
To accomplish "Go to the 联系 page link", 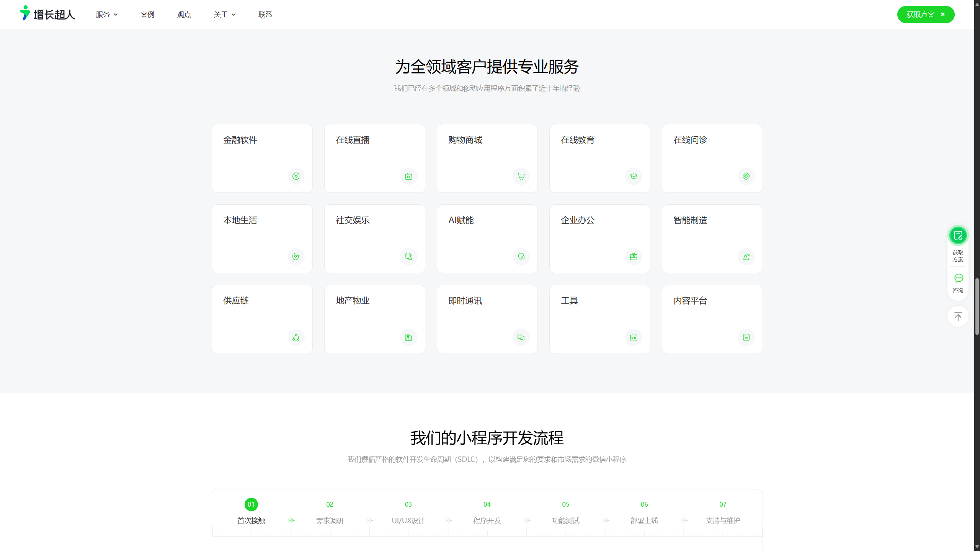I will click(265, 15).
